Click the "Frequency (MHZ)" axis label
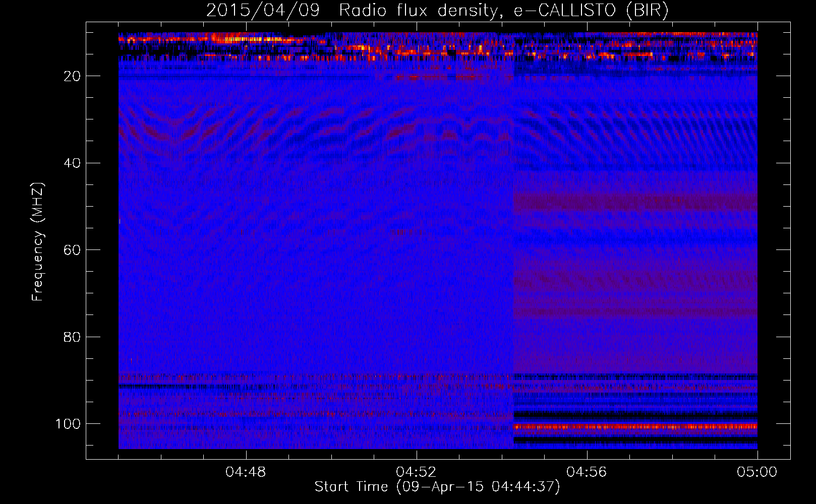 [38, 242]
